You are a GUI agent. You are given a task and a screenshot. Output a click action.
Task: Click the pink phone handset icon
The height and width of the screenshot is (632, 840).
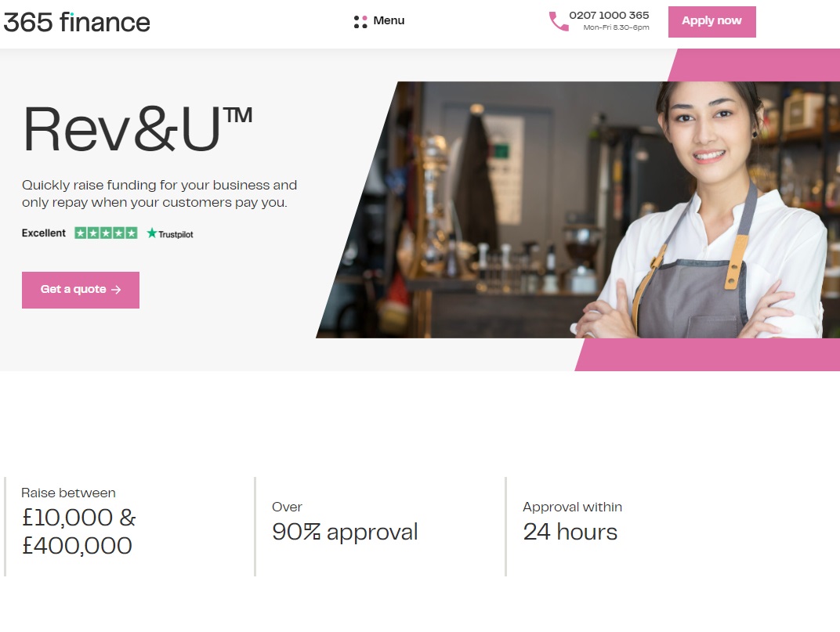pyautogui.click(x=559, y=21)
